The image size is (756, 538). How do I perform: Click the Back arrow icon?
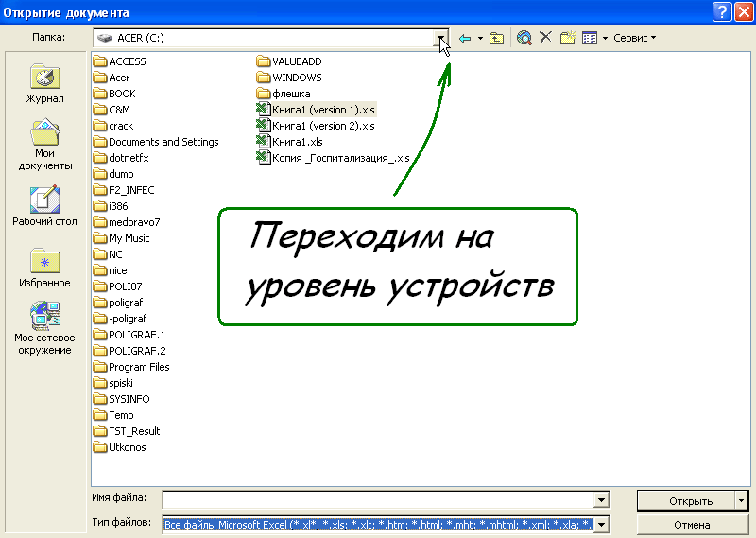coord(464,38)
